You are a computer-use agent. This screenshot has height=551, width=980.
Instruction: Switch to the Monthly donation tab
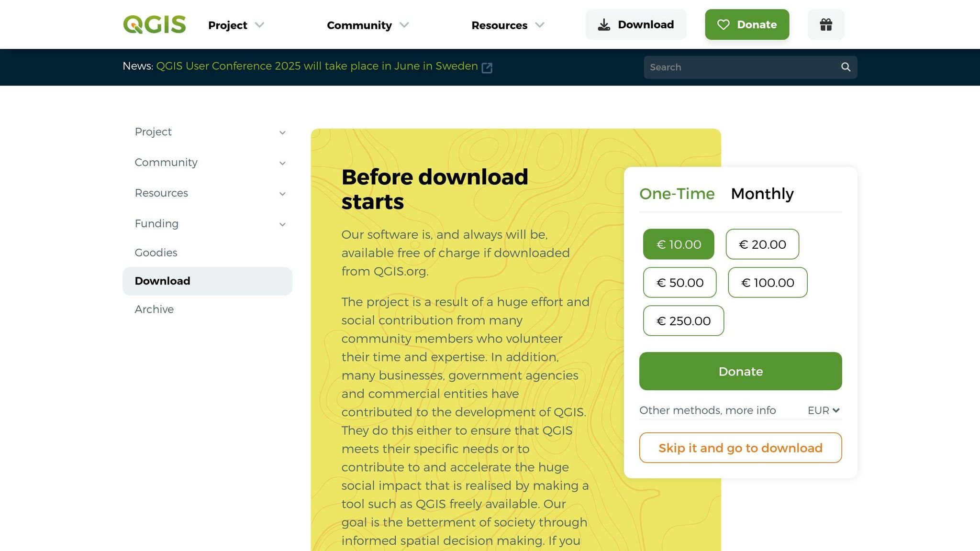[x=762, y=194]
